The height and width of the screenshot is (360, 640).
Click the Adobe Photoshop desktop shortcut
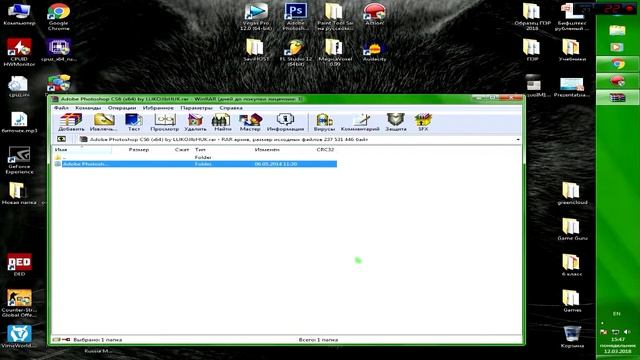[x=296, y=17]
